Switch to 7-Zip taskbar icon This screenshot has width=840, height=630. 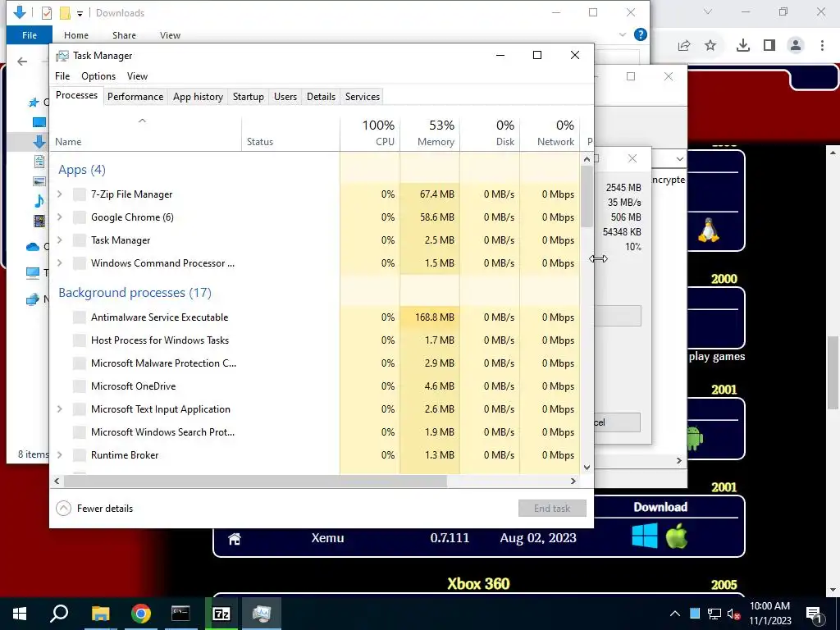tap(221, 614)
